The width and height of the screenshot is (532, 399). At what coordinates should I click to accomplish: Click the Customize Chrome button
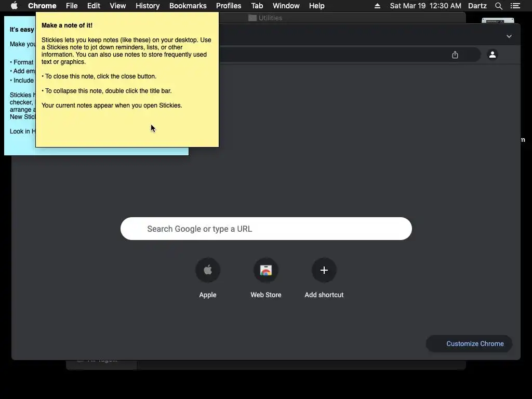pos(469,344)
